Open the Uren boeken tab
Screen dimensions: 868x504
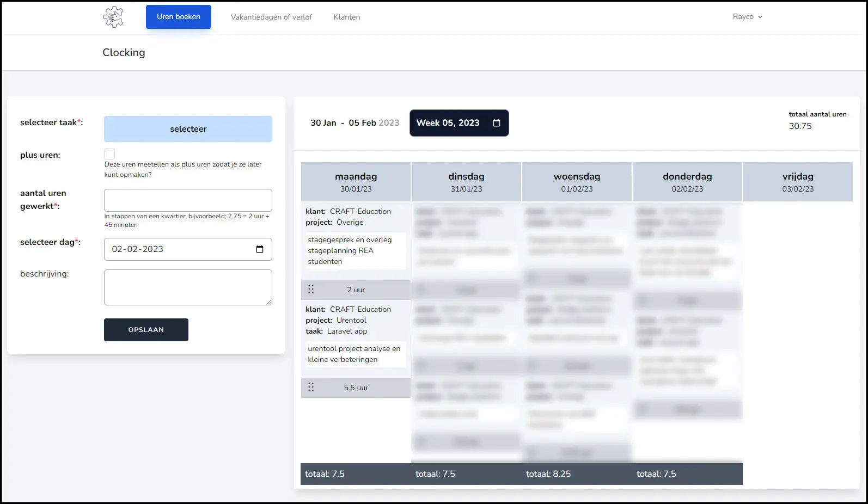[x=179, y=17]
